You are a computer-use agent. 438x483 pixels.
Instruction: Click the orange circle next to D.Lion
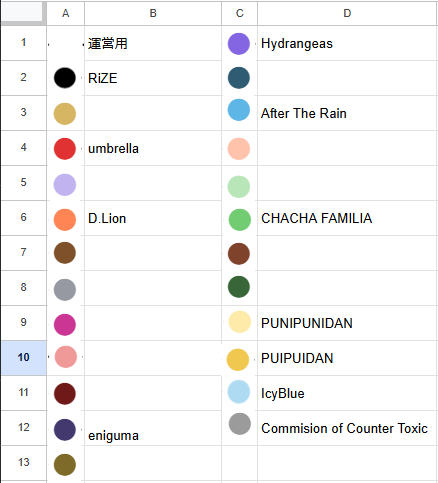[x=65, y=220]
